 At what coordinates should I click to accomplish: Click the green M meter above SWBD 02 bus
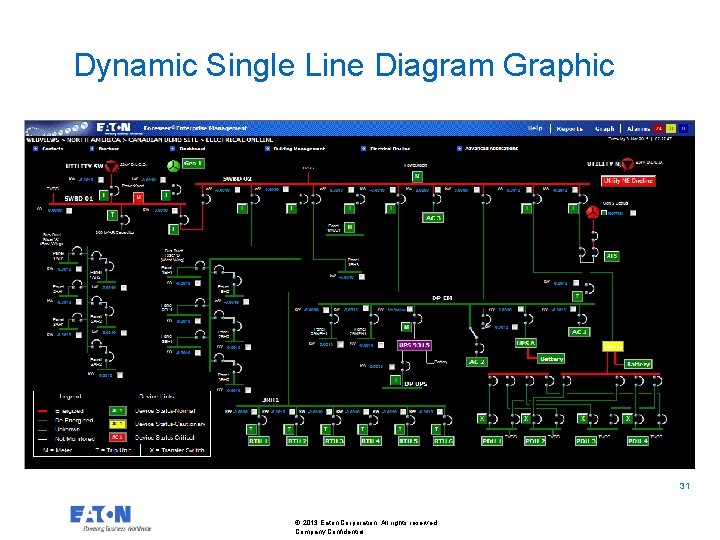pos(417,176)
